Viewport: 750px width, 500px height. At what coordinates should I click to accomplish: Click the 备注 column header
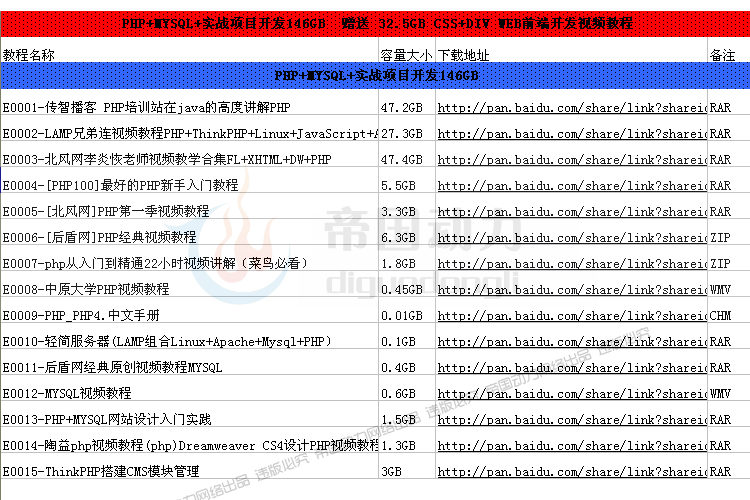722,55
